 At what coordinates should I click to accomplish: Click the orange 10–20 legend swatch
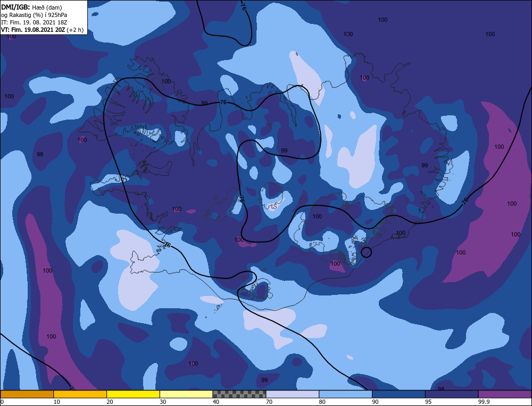pos(80,394)
